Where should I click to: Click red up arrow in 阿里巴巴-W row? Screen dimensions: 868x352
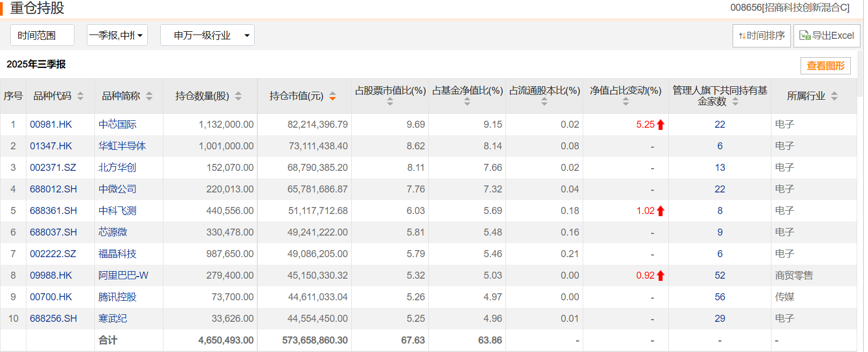(661, 275)
